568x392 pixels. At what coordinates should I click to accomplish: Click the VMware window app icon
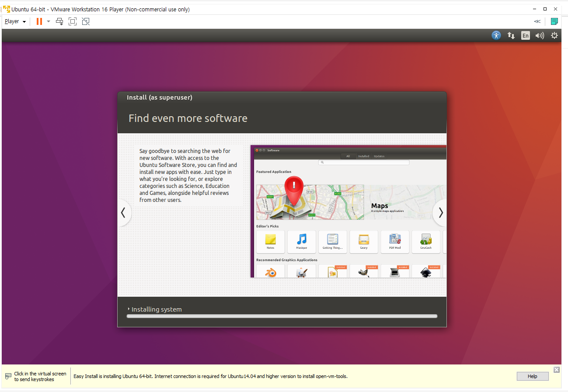click(7, 9)
